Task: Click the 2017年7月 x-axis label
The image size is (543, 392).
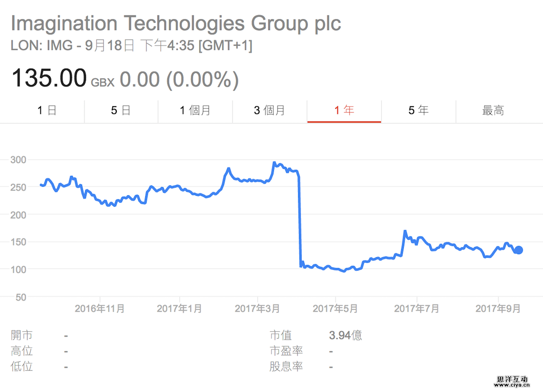Action: click(x=416, y=309)
